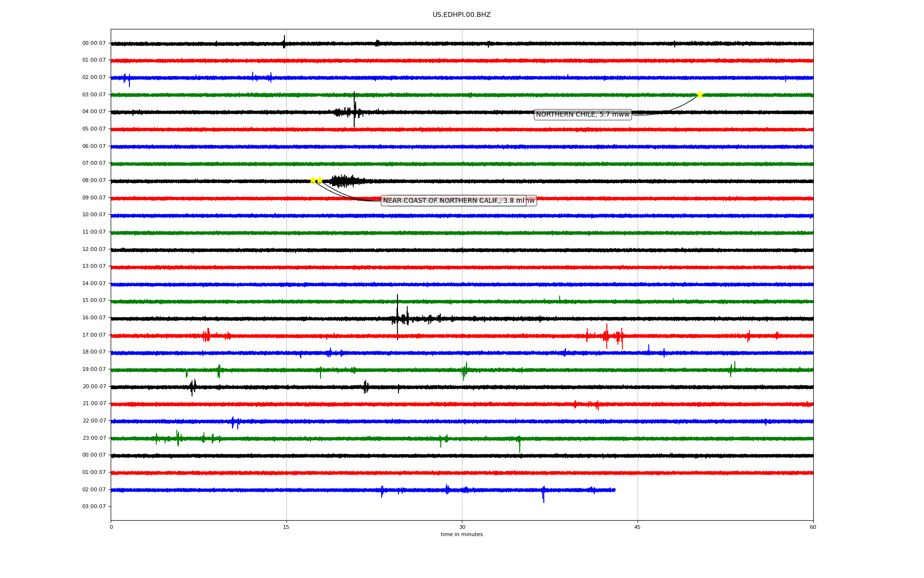Click the x-axis tick label 0
The width and height of the screenshot is (924, 578).
tap(111, 527)
